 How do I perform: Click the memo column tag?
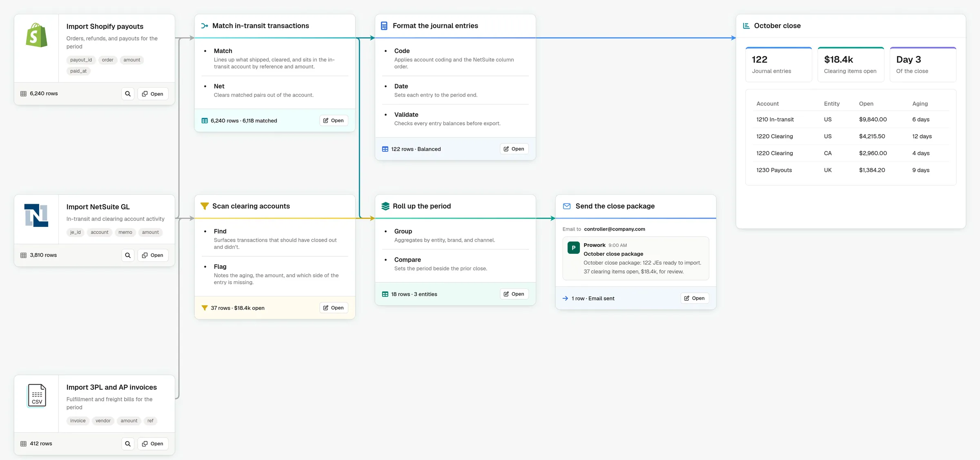pyautogui.click(x=125, y=232)
